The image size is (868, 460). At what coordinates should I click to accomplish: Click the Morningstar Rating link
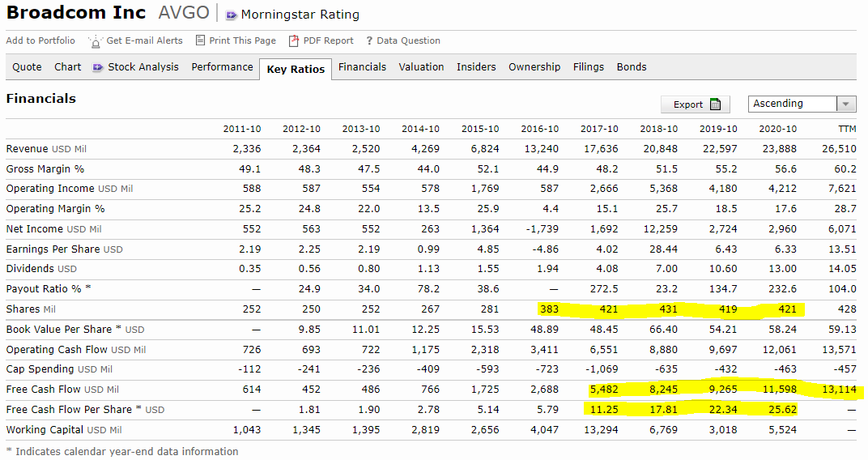300,15
